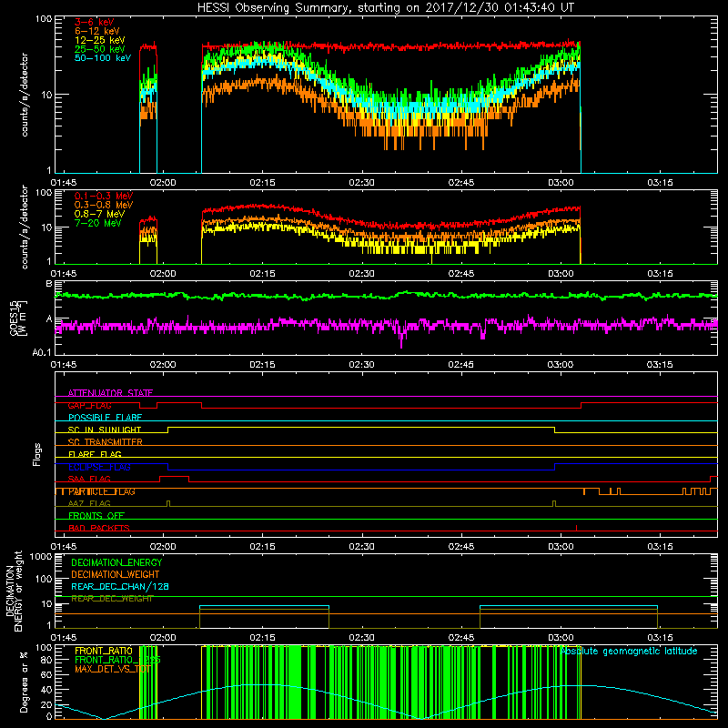
Task: Click the "02:30" time label under the Flags panel
Action: pos(361,546)
